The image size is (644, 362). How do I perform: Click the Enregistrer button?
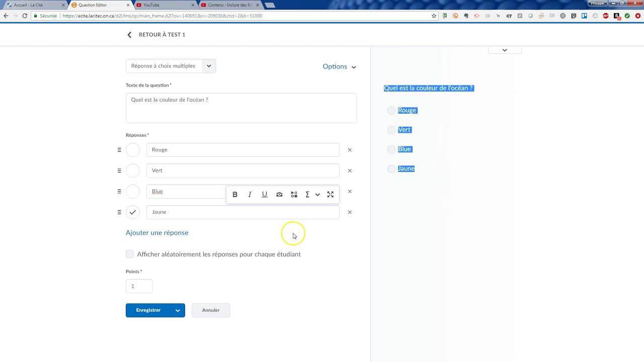[148, 310]
